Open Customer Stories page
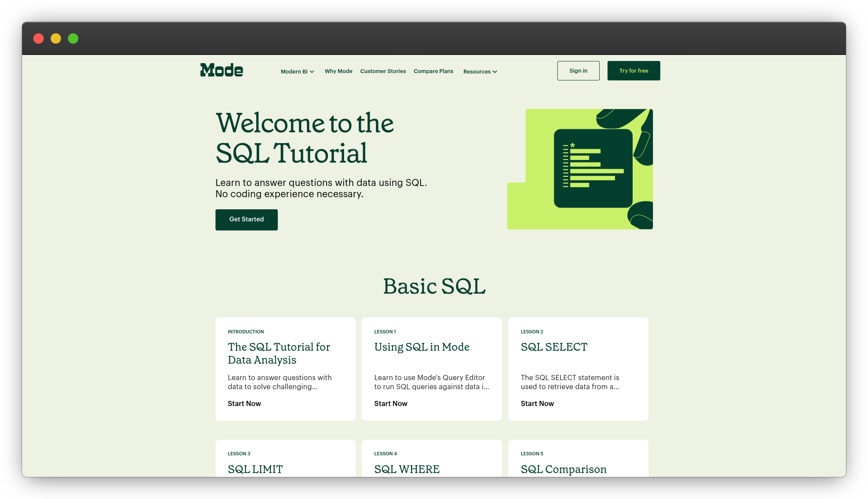This screenshot has height=499, width=868. 383,71
